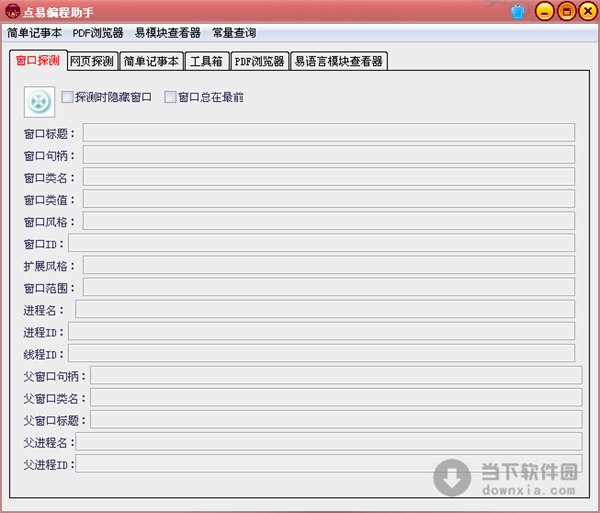Switch to the 简单记事本 tab
Screen dimensions: 600x513
coord(152,61)
